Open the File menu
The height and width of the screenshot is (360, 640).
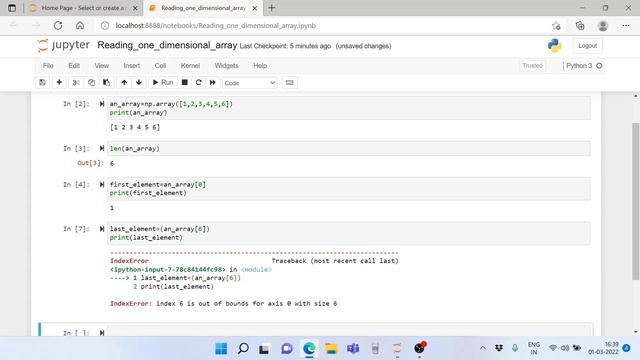48,66
